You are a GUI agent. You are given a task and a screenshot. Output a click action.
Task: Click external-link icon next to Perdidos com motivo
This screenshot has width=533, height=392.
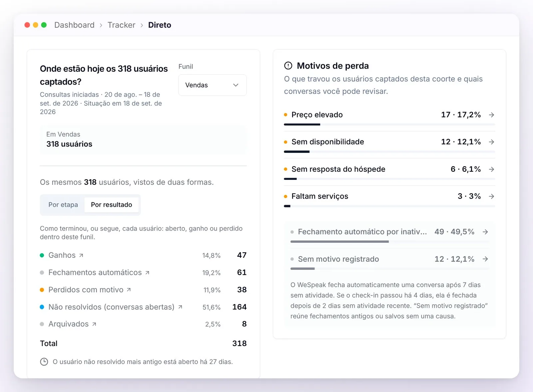pos(129,290)
